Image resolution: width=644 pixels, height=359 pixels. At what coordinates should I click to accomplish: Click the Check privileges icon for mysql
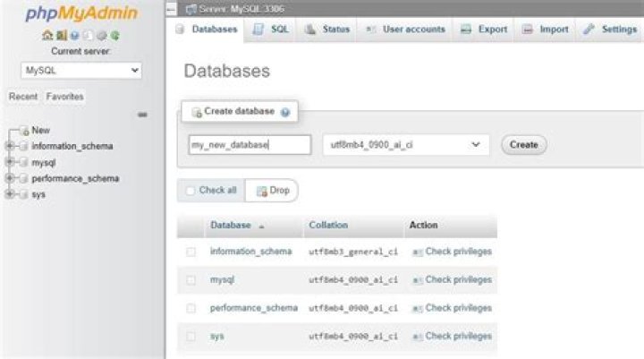pyautogui.click(x=417, y=280)
